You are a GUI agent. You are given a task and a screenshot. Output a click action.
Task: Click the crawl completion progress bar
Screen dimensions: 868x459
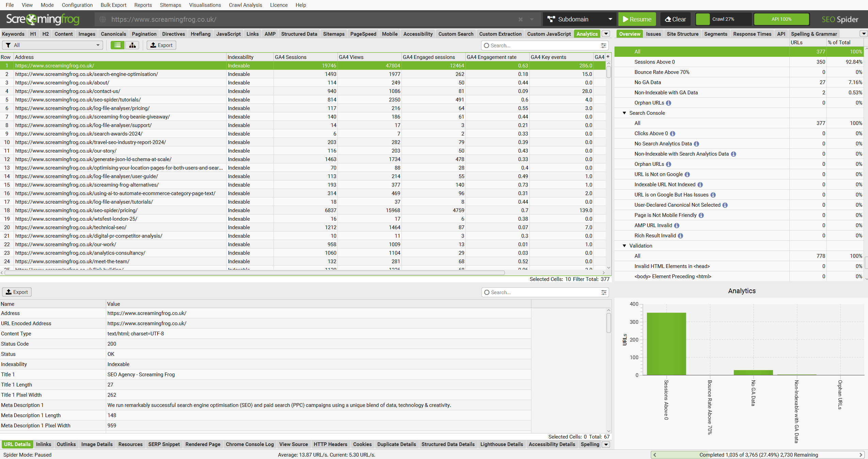pyautogui.click(x=758, y=455)
